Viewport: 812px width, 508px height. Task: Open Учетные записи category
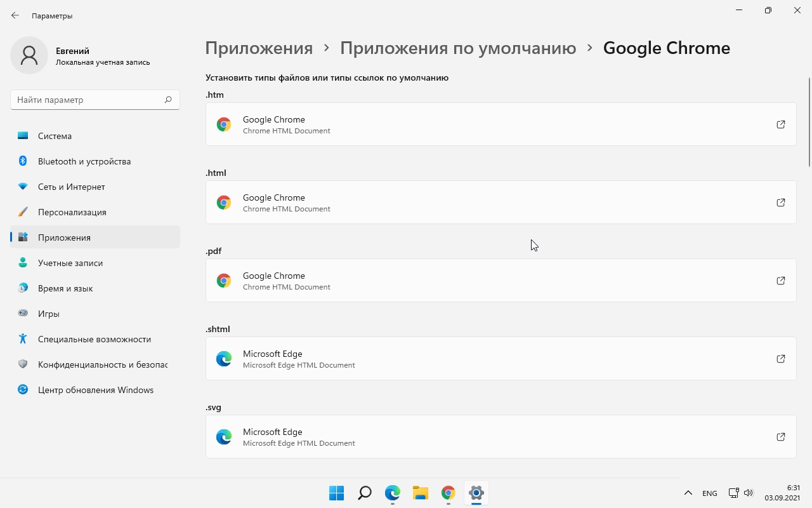pos(95,263)
